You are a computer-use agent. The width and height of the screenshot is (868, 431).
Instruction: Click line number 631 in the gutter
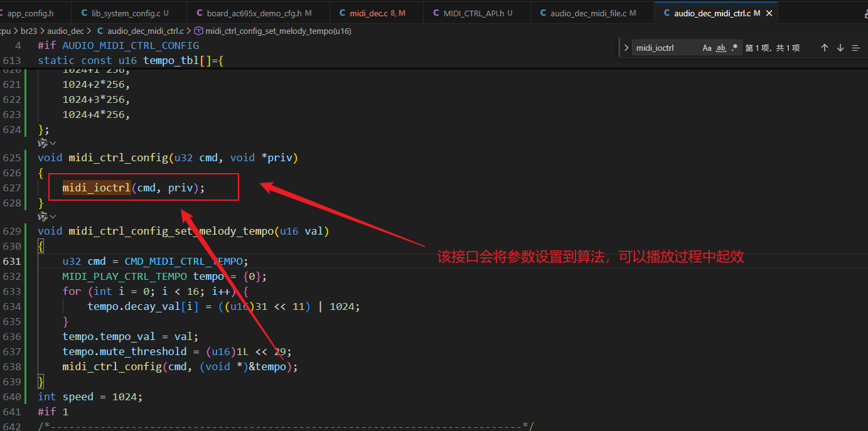(11, 261)
